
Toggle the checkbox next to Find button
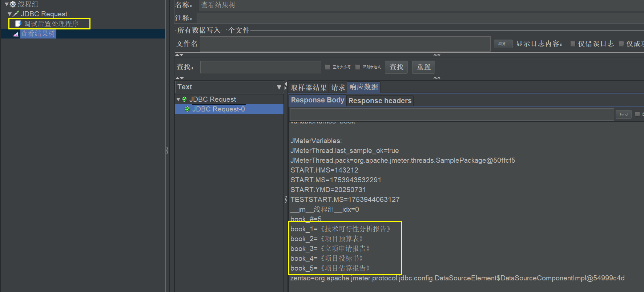[x=637, y=114]
